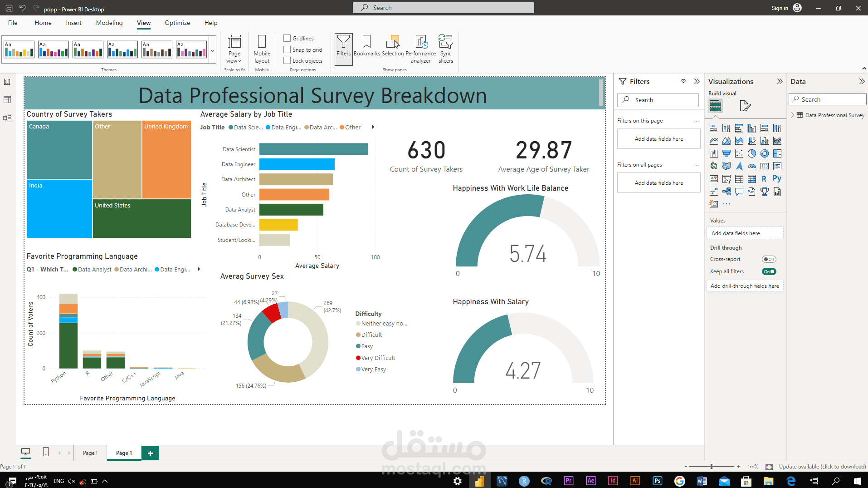Collapse the Filters pane
This screenshot has width=868, height=488.
[x=697, y=81]
